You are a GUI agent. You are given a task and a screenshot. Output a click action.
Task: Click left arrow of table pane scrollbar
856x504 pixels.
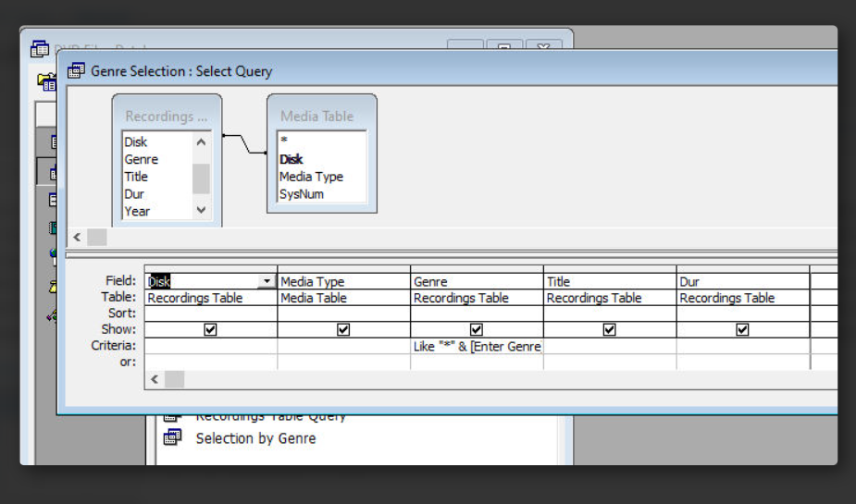point(77,238)
